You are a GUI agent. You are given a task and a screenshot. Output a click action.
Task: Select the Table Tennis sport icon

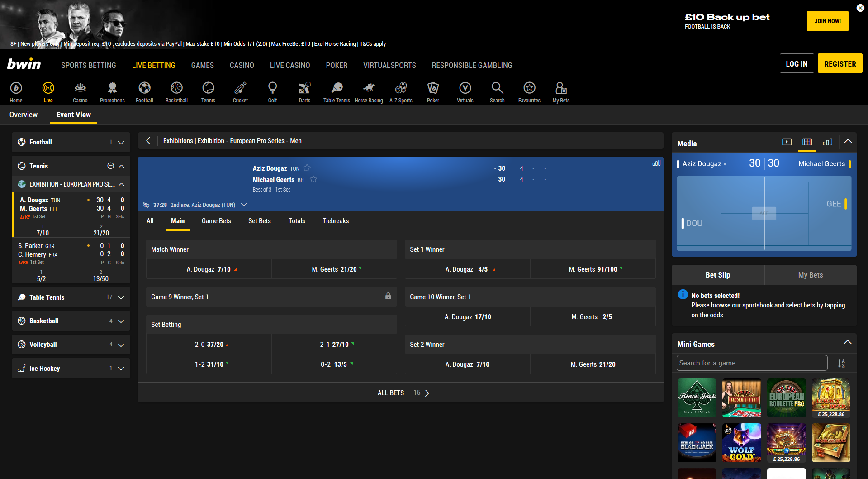pos(337,92)
